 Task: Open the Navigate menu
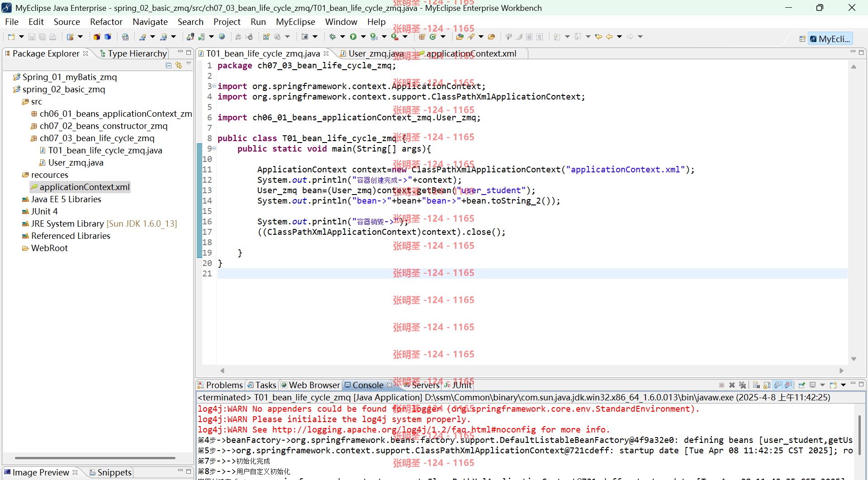point(150,22)
